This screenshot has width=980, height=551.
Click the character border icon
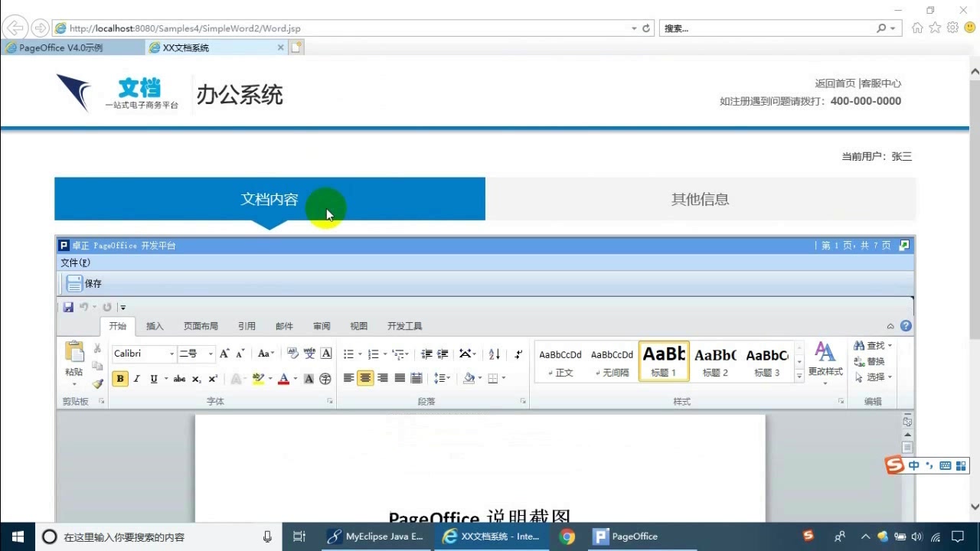click(x=326, y=354)
